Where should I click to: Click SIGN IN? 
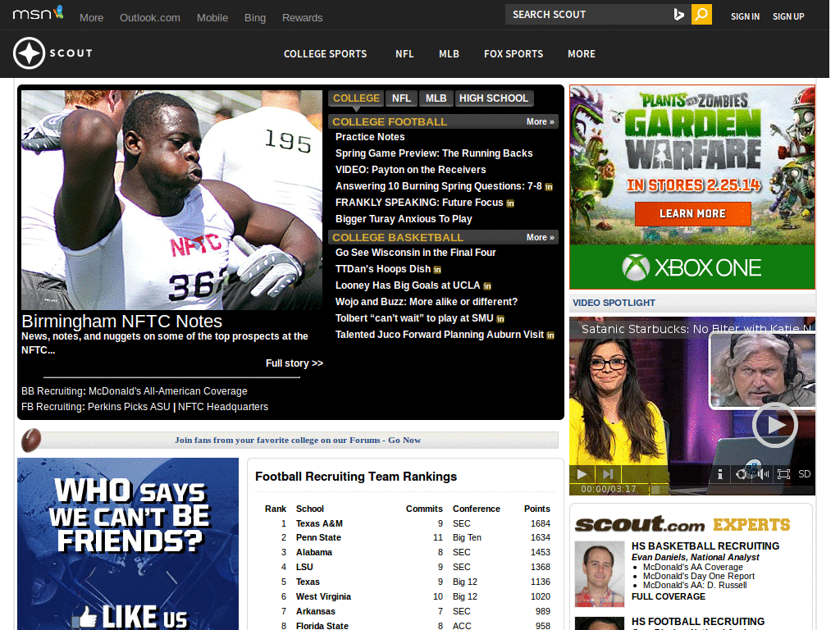[745, 16]
